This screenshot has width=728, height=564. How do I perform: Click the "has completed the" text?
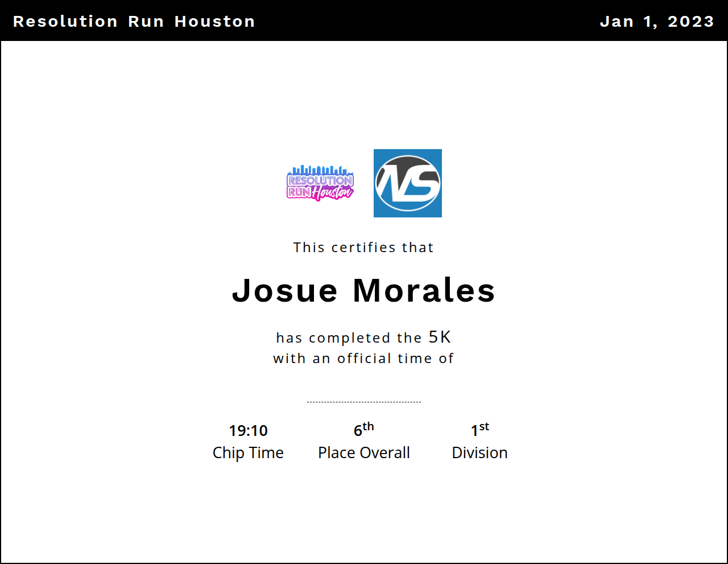pos(349,338)
